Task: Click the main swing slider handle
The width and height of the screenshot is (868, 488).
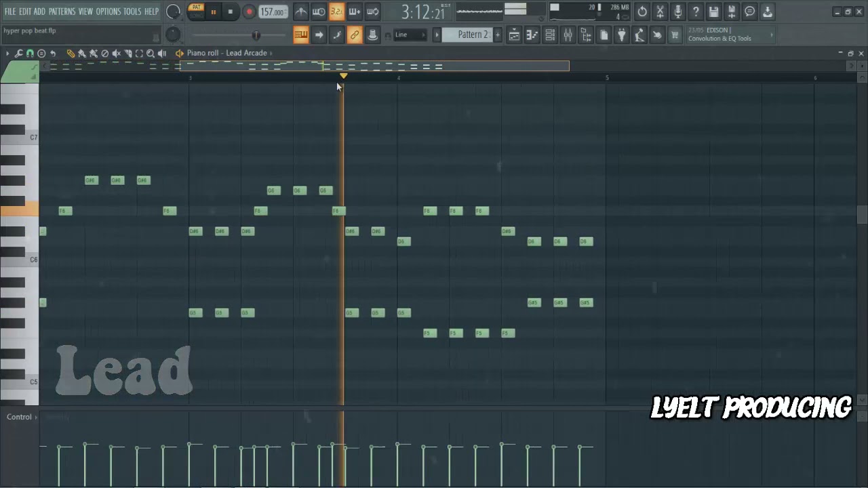Action: tap(256, 35)
